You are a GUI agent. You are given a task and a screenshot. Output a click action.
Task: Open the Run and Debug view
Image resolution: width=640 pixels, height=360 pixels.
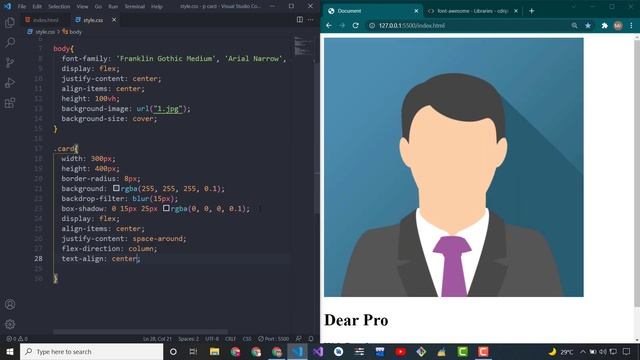(x=10, y=82)
